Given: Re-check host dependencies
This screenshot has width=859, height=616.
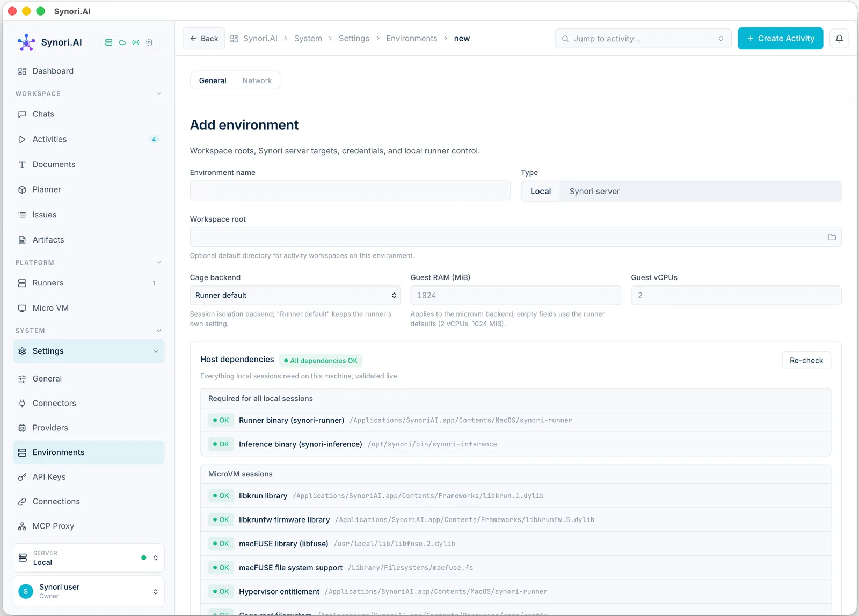Looking at the screenshot, I should point(806,361).
